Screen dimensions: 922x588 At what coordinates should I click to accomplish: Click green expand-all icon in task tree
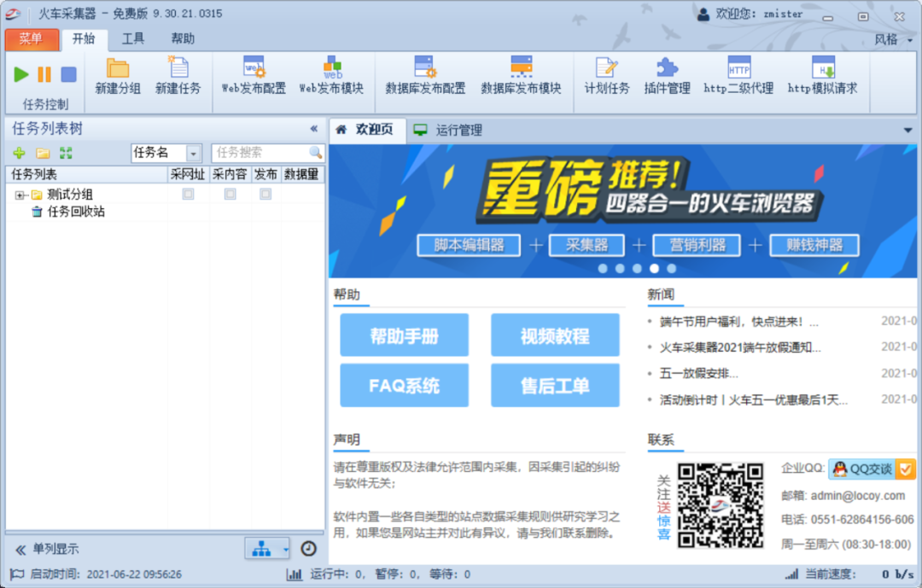coord(66,153)
